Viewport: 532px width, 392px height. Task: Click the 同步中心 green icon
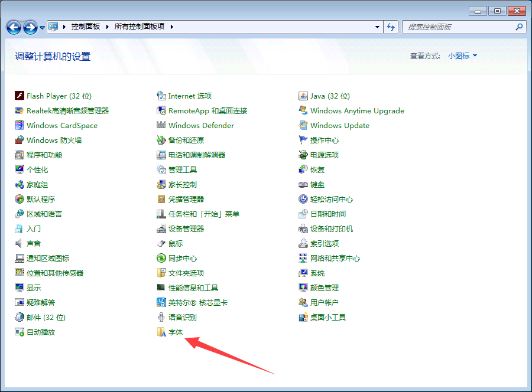click(161, 259)
